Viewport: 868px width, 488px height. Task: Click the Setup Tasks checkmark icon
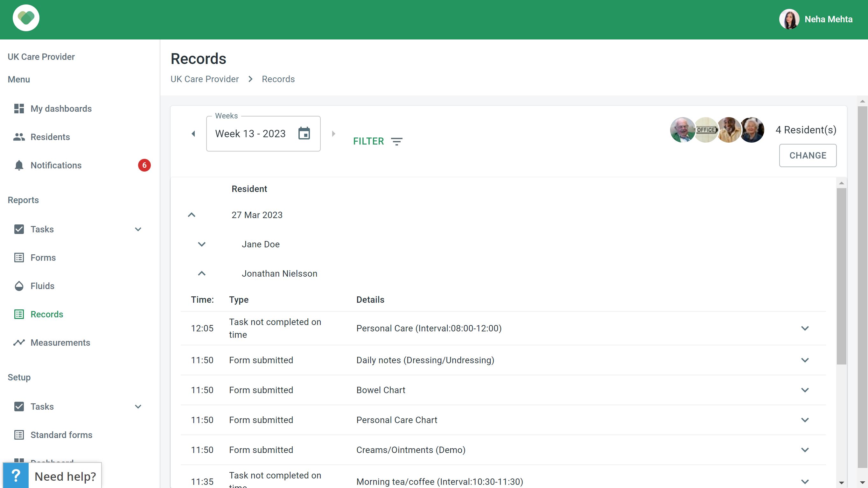point(19,407)
